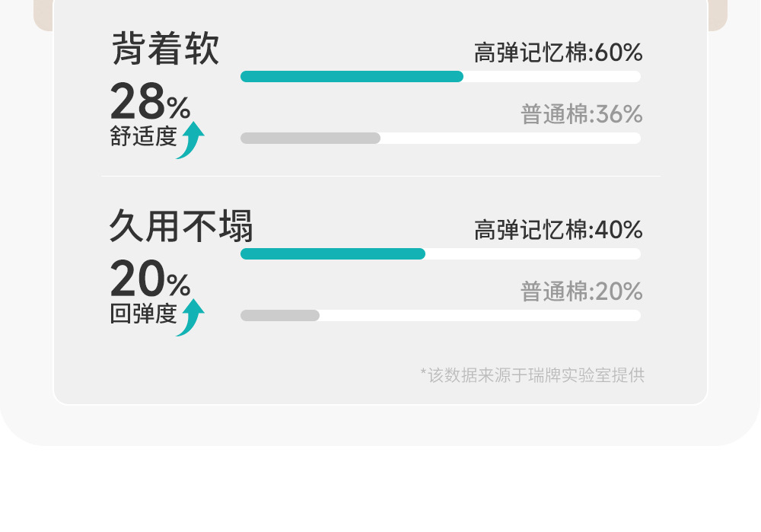
Task: Click the white unfilled end of the 60% bar
Action: pos(552,76)
